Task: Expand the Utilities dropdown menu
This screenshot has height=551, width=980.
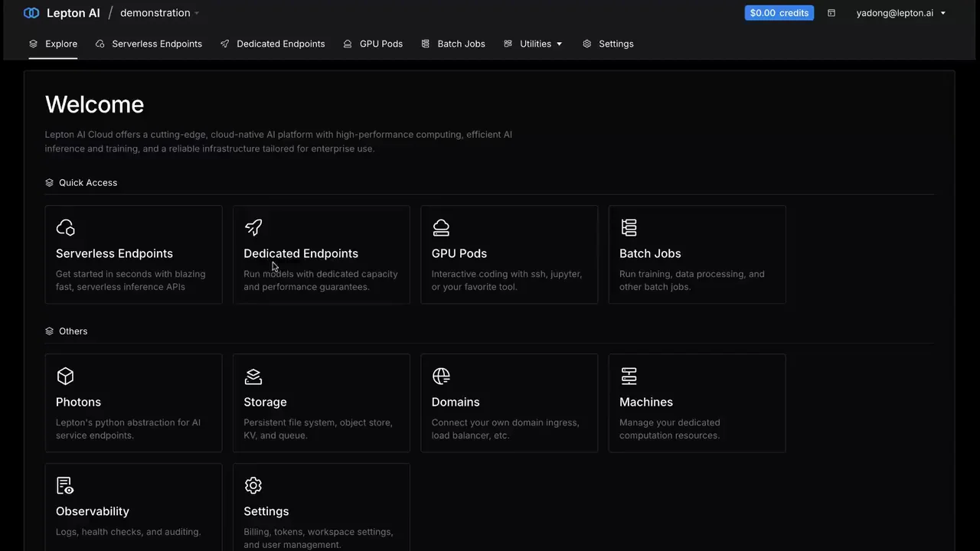Action: coord(533,44)
